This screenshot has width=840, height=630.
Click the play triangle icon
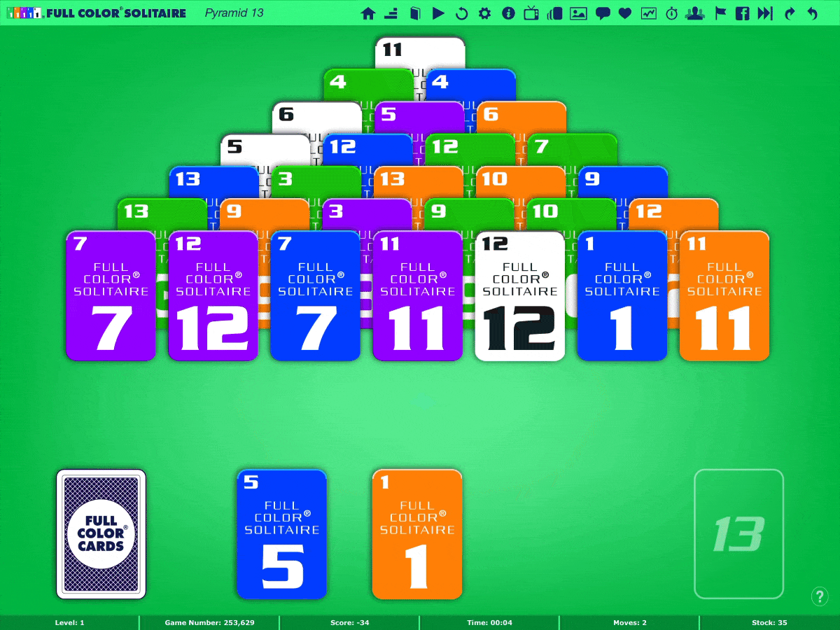pyautogui.click(x=438, y=13)
